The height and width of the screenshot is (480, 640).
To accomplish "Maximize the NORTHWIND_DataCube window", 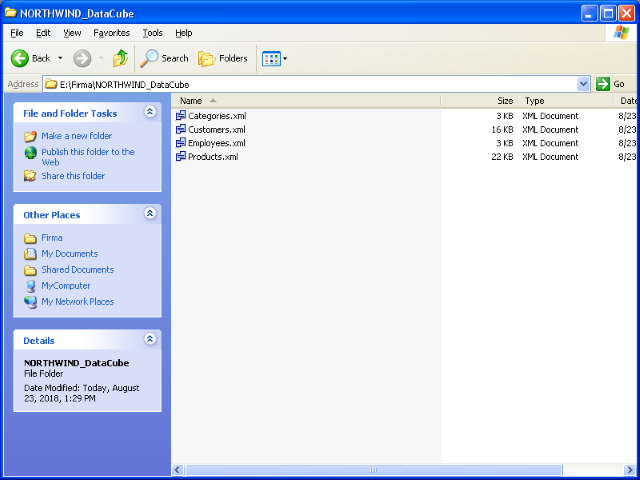I will (x=608, y=13).
